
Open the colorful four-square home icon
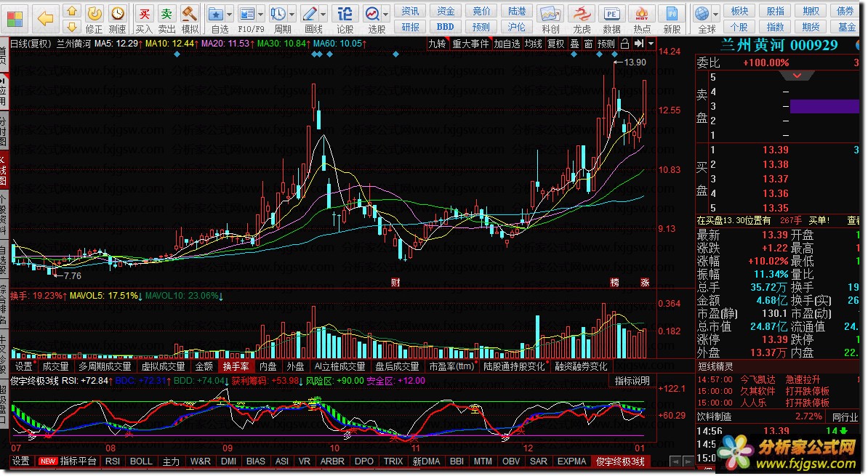15,19
